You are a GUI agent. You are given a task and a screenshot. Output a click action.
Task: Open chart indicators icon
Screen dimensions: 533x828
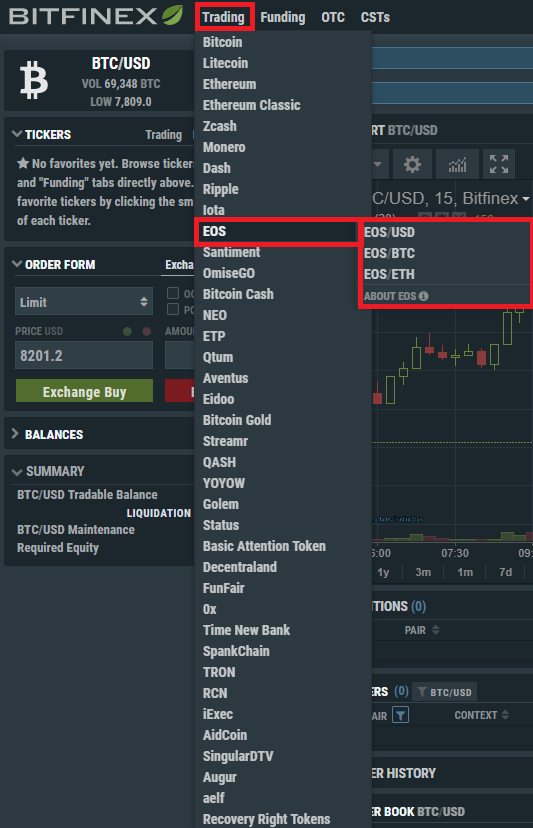click(457, 165)
